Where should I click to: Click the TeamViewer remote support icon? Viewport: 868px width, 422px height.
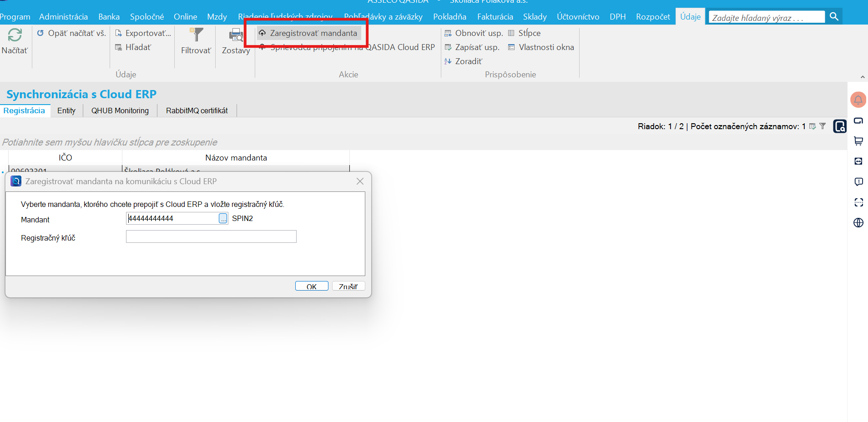coord(858,161)
